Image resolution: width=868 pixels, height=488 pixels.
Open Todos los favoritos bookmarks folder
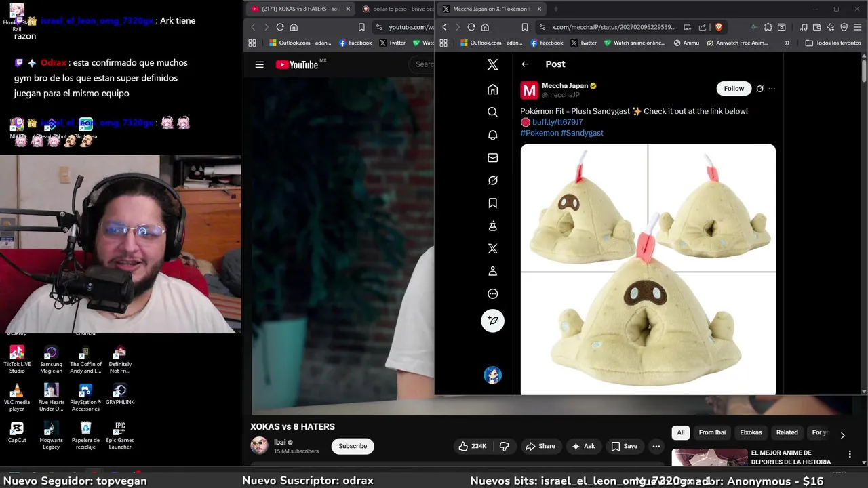click(833, 43)
